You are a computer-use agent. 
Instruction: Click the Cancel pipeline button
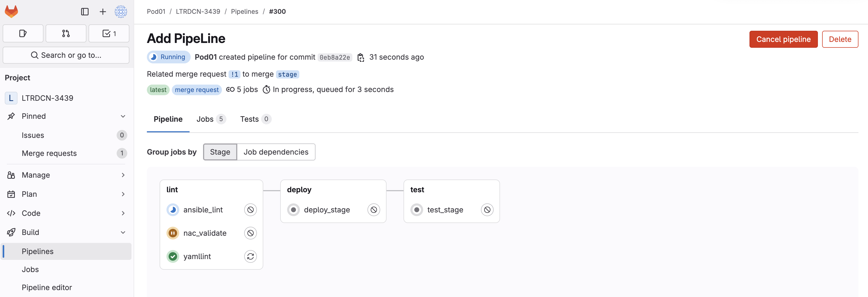783,39
